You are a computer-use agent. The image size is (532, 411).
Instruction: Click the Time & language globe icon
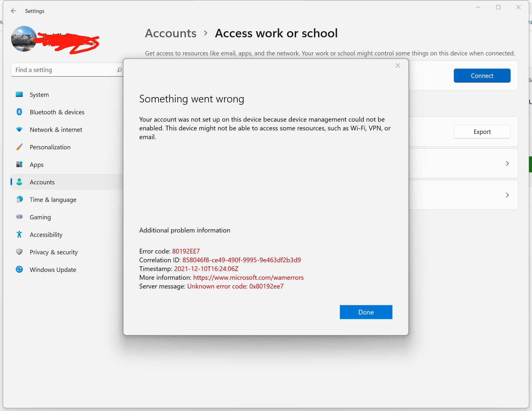(x=19, y=200)
